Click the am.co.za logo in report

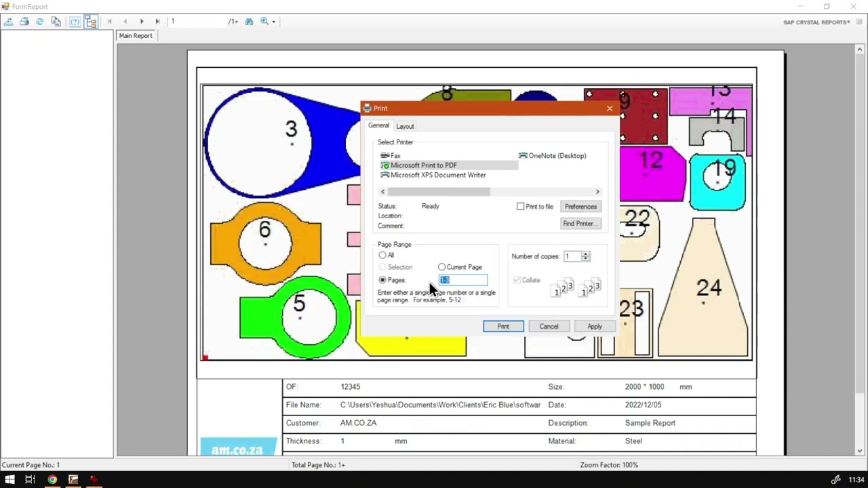(237, 447)
